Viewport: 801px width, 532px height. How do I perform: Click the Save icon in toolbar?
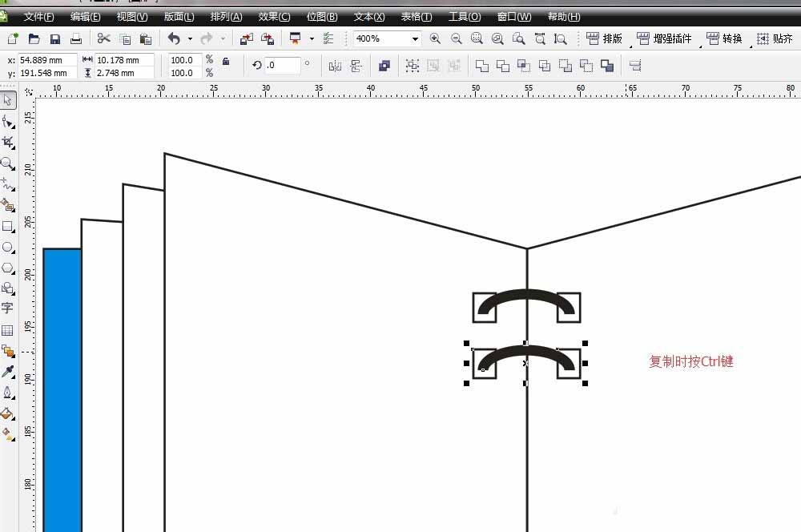(x=55, y=38)
